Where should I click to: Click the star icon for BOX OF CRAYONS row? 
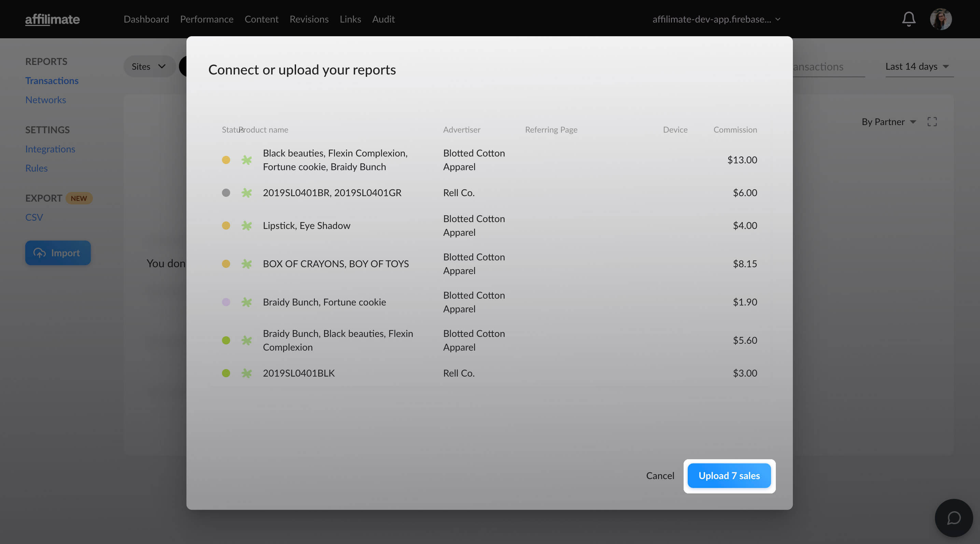pyautogui.click(x=247, y=264)
